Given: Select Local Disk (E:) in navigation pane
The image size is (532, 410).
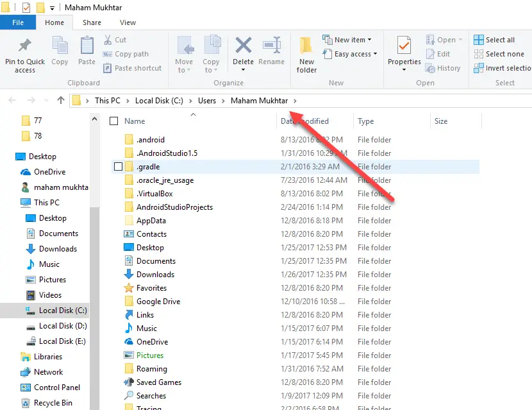Looking at the screenshot, I should pyautogui.click(x=56, y=341).
